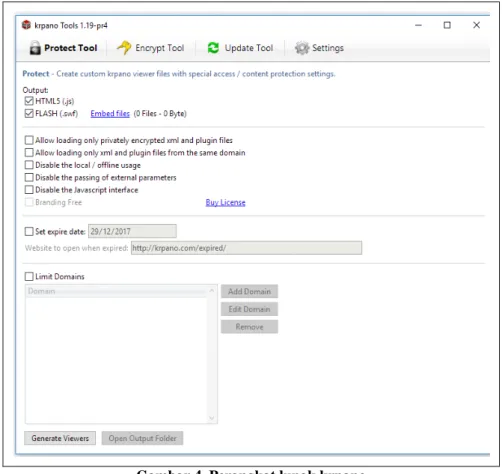Minimize the krpano Tools window
The image size is (502, 474).
tap(418, 25)
